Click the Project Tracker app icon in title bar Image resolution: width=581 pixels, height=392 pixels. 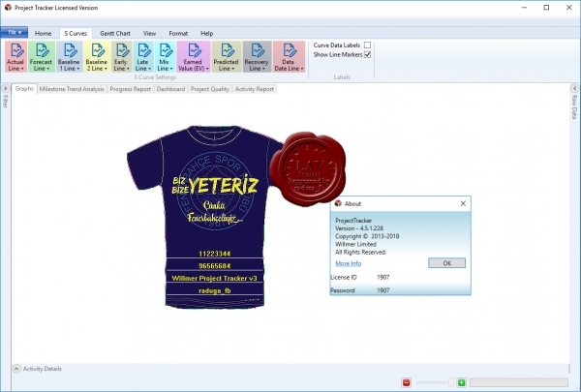8,8
